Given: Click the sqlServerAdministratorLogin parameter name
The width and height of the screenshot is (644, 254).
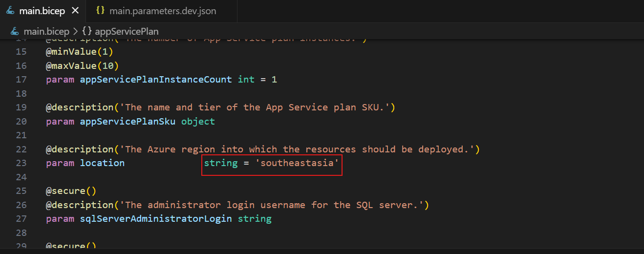Looking at the screenshot, I should click(x=156, y=218).
